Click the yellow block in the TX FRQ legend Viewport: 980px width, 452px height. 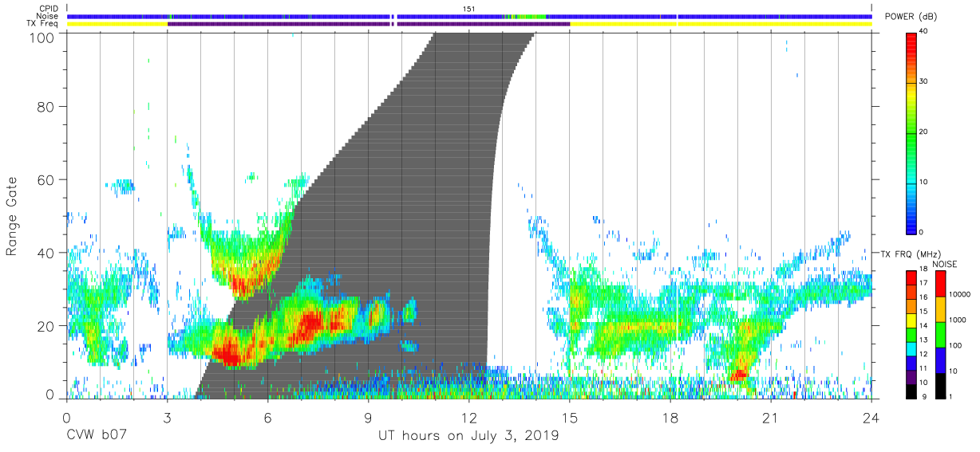pos(912,320)
